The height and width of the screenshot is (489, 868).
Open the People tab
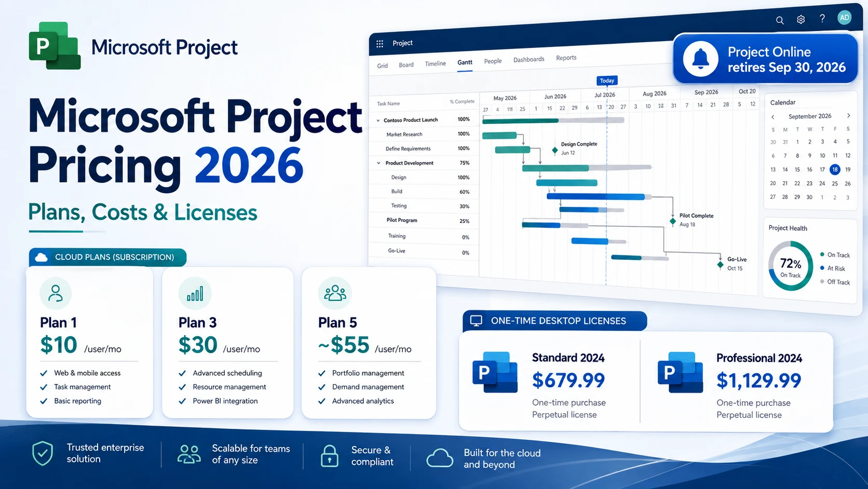(493, 61)
